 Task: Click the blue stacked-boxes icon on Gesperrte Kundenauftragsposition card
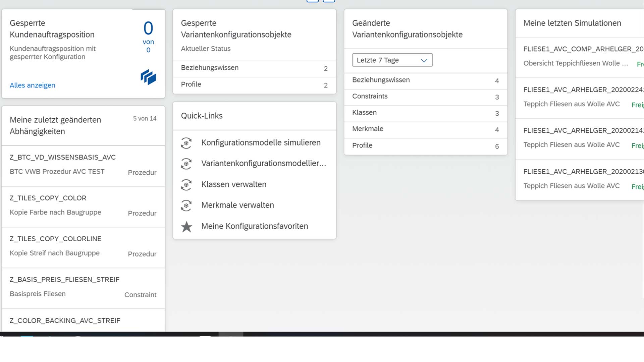tap(148, 77)
